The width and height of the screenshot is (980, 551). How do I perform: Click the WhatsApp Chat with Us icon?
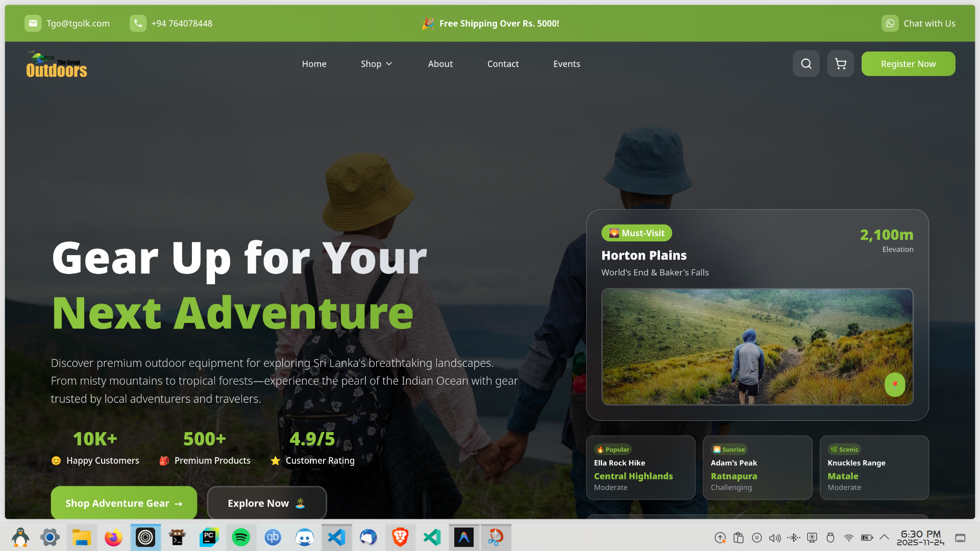890,23
